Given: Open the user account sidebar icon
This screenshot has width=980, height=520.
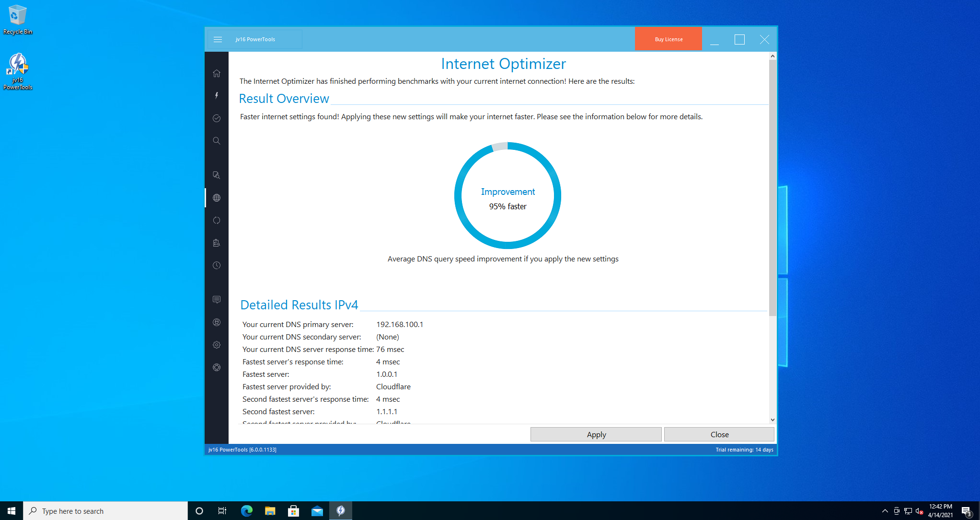Looking at the screenshot, I should pos(217,322).
